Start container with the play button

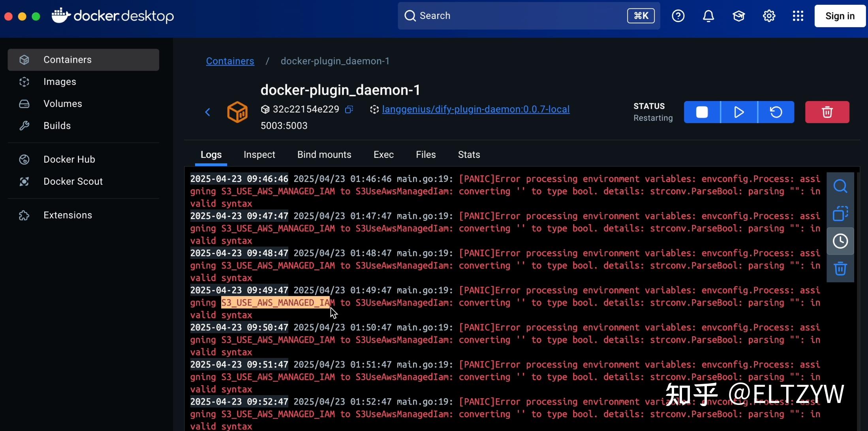[x=738, y=112]
